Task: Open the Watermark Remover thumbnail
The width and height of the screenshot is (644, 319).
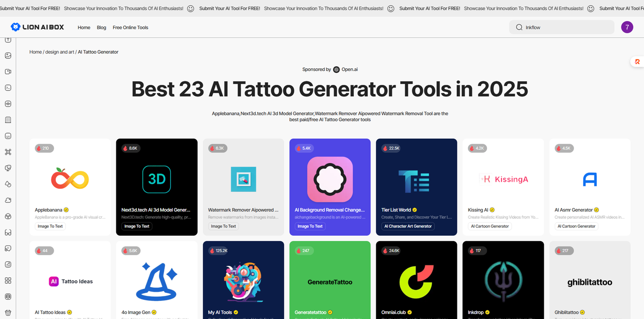Action: 244,179
